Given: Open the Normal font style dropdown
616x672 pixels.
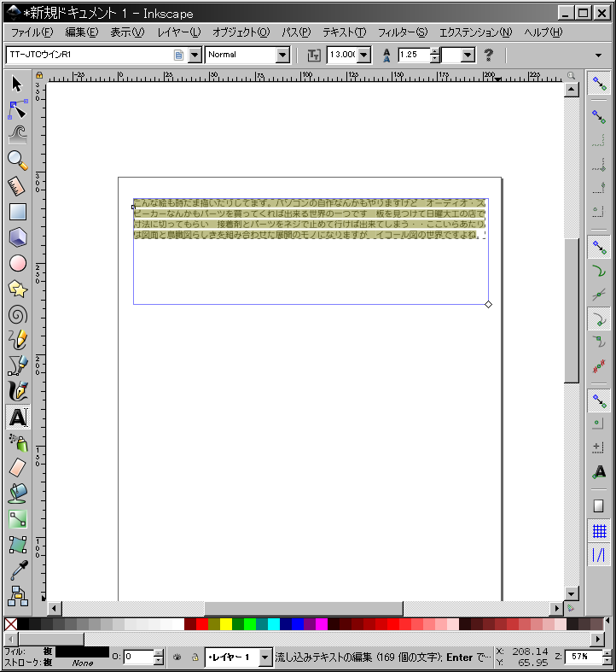Looking at the screenshot, I should click(282, 55).
